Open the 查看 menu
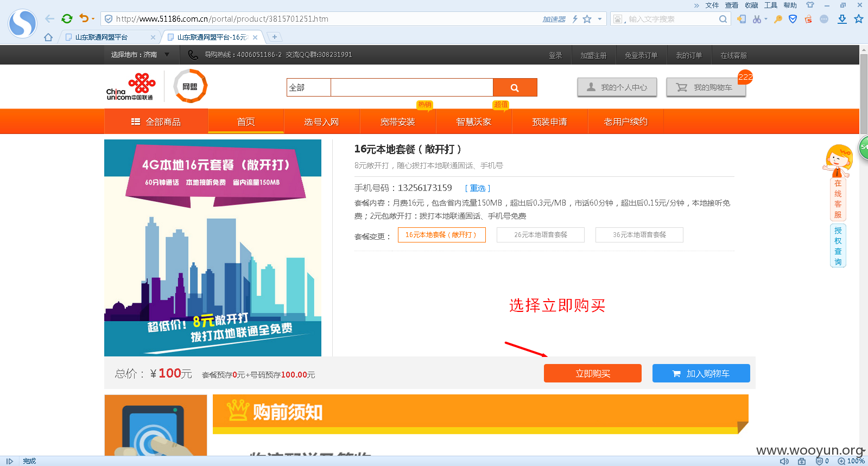Viewport: 868px width, 466px height. click(732, 5)
